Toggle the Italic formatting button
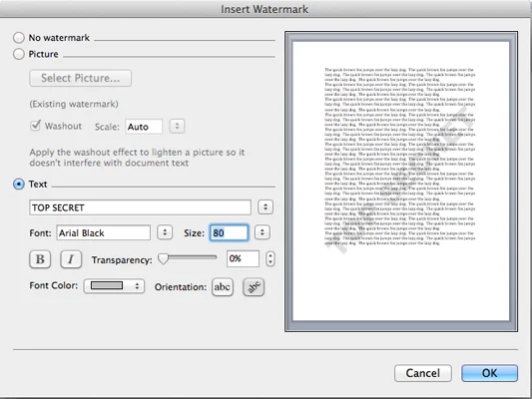 (x=71, y=259)
